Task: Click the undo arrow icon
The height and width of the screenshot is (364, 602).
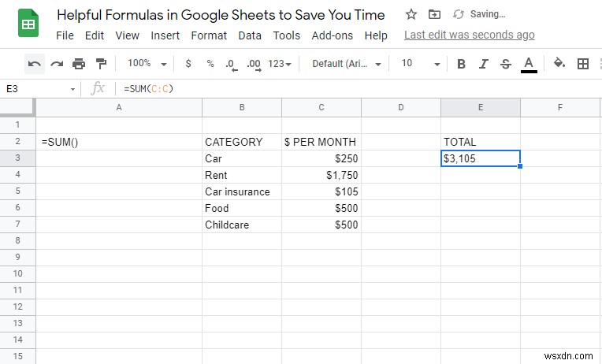Action: pos(34,64)
